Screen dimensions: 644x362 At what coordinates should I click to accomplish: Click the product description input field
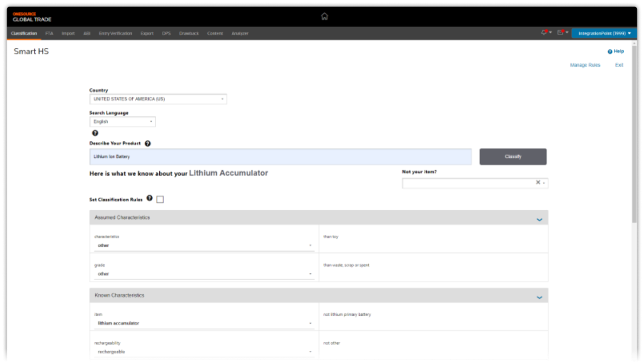pos(280,157)
